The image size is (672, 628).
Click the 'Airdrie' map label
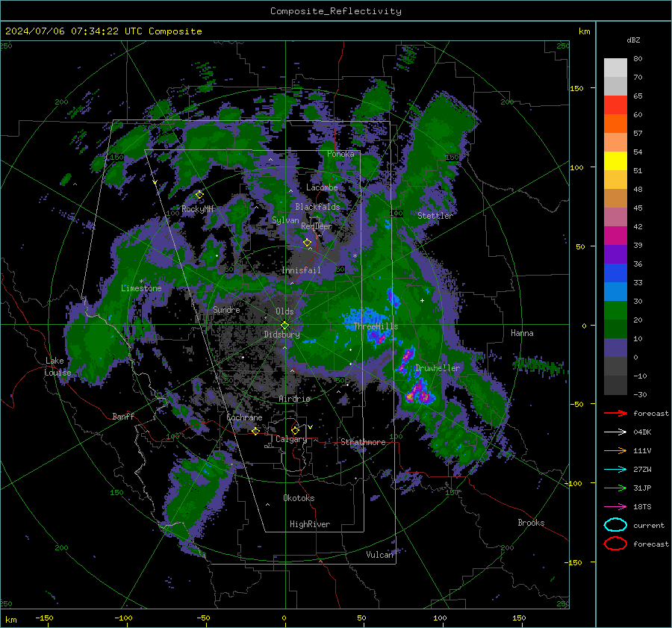(294, 399)
